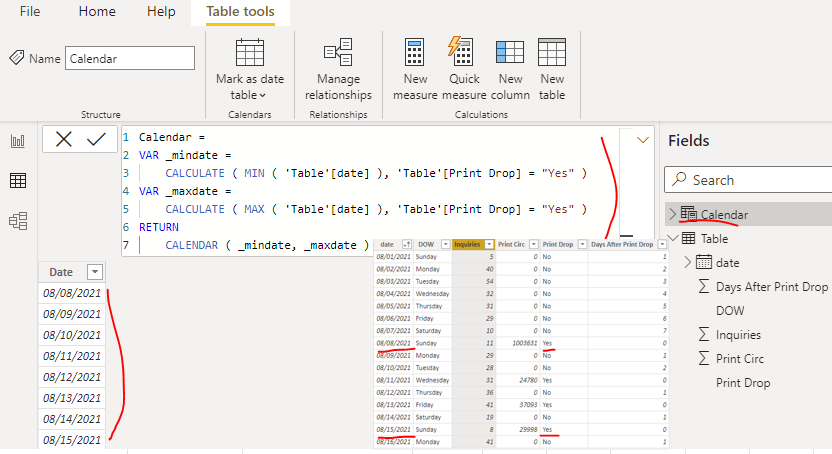The image size is (832, 454).
Task: Click the Wednesday cell for 08/04/2021
Action: [432, 294]
